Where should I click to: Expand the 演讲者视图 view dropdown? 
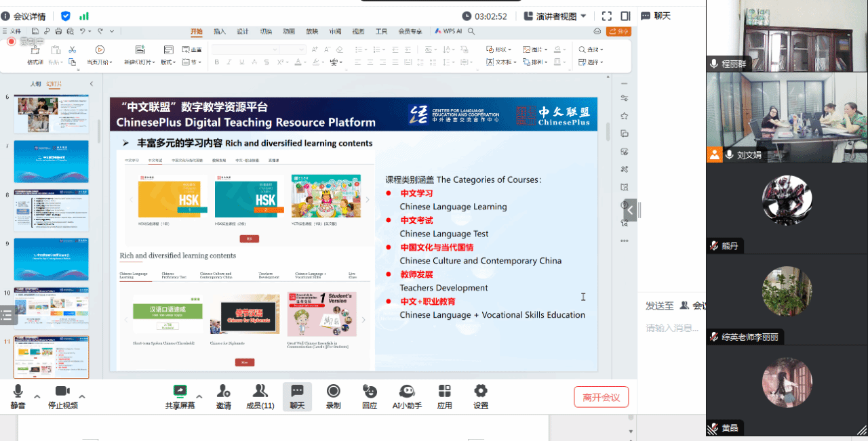click(x=555, y=16)
